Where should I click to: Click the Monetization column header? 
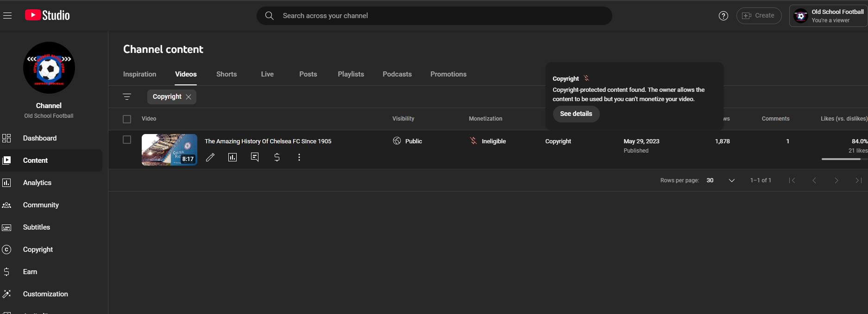click(x=485, y=119)
